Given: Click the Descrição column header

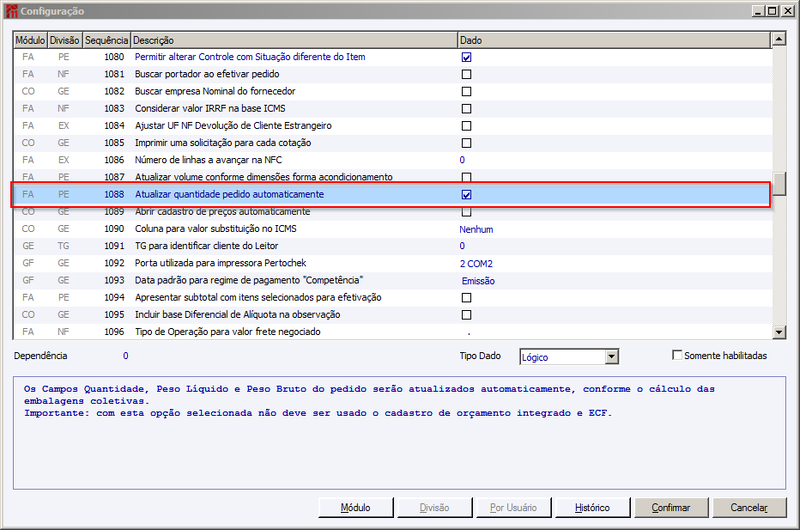Looking at the screenshot, I should click(294, 40).
